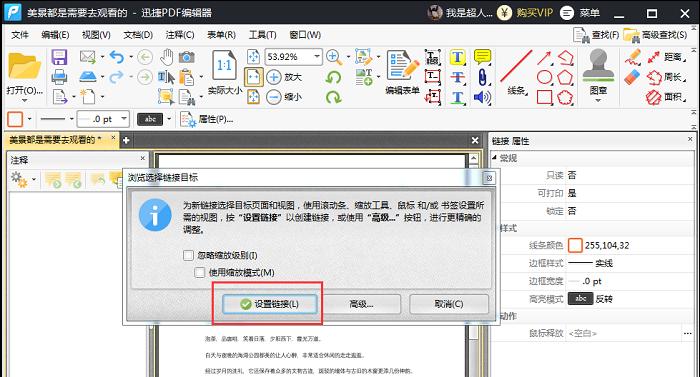Open the 打开(O) button dropdown arrow

pyautogui.click(x=24, y=101)
